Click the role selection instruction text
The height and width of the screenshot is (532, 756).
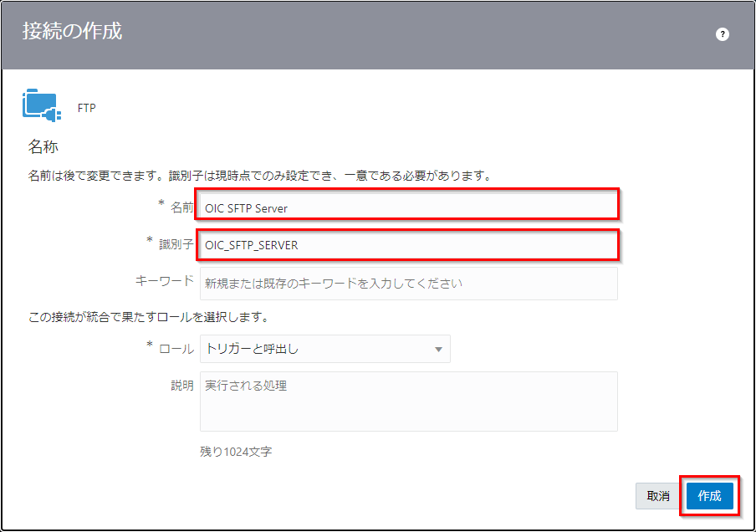tap(148, 318)
